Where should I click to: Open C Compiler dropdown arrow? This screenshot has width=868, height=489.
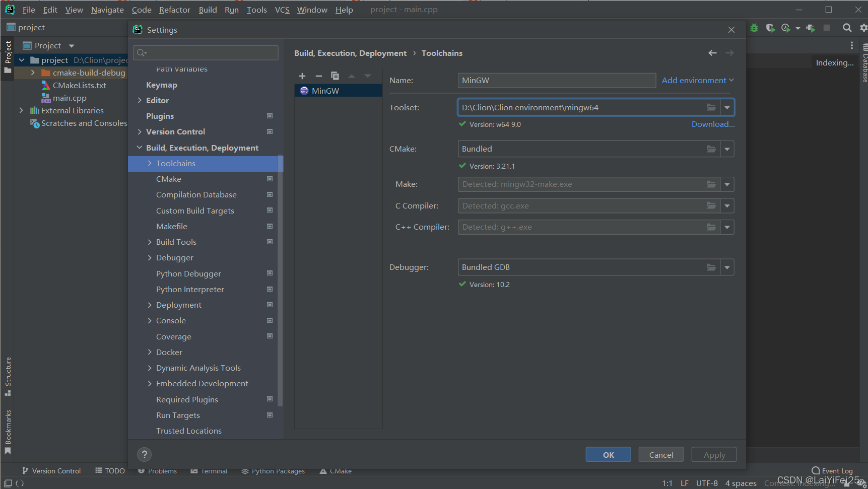727,206
